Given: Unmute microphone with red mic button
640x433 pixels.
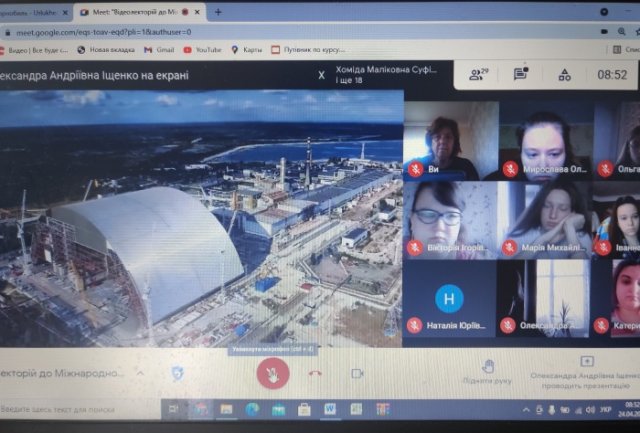Looking at the screenshot, I should [x=273, y=373].
